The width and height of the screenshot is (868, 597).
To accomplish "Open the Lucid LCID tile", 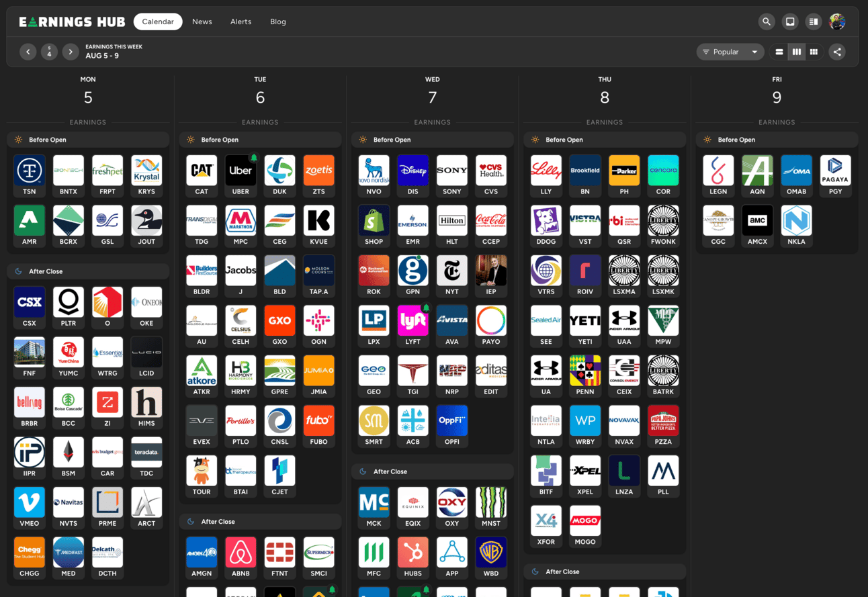I will [146, 357].
